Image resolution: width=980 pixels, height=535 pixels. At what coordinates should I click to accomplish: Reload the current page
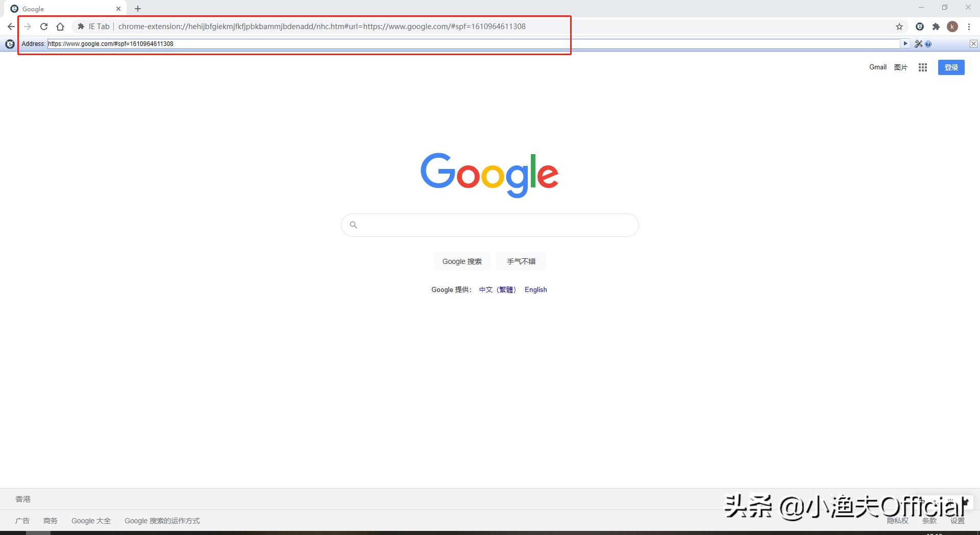tap(44, 26)
